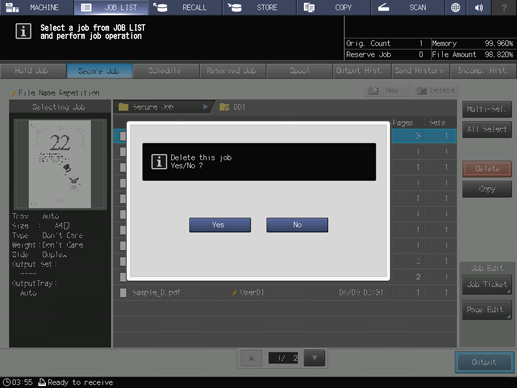Open help with the question mark icon

(504, 7)
